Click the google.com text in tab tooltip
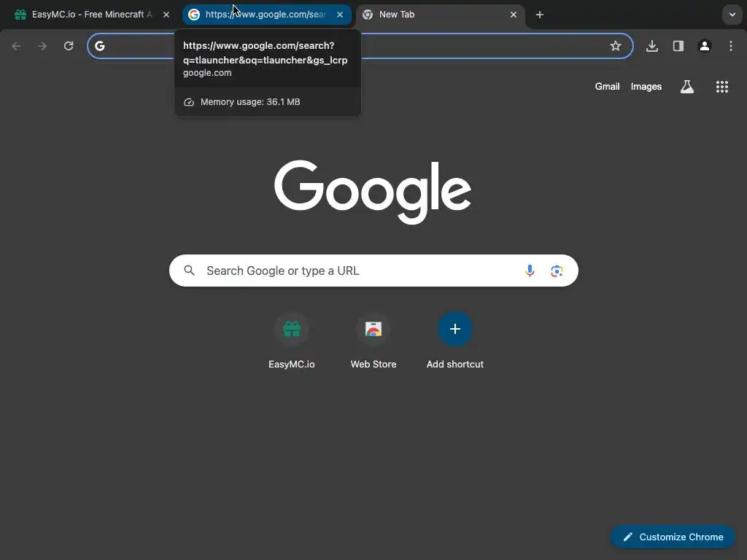747x560 pixels. 207,73
